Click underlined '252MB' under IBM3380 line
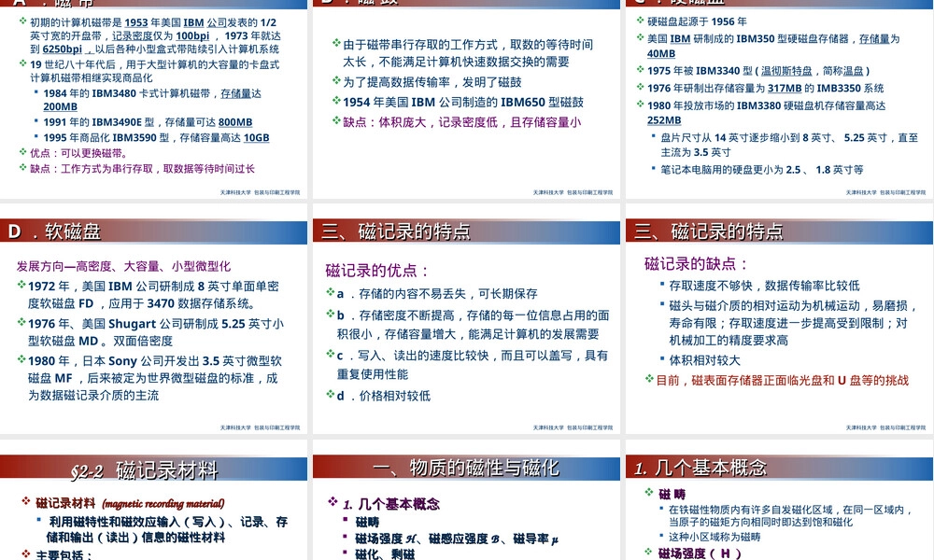Screen dimensions: 934x560 [664, 120]
